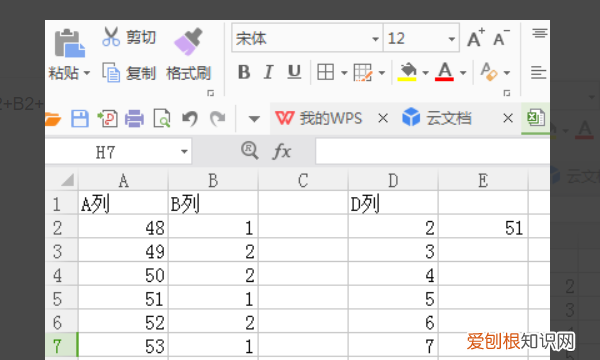Click the clear formatting eraser icon
The width and height of the screenshot is (600, 360).
489,72
